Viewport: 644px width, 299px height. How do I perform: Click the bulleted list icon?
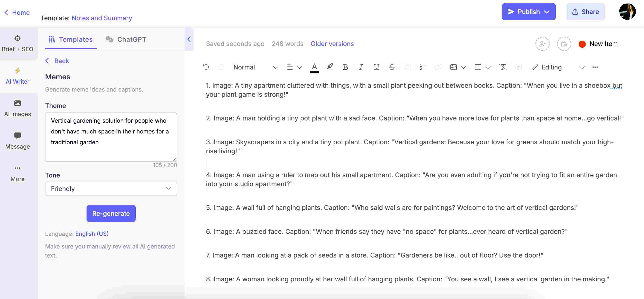click(x=407, y=67)
